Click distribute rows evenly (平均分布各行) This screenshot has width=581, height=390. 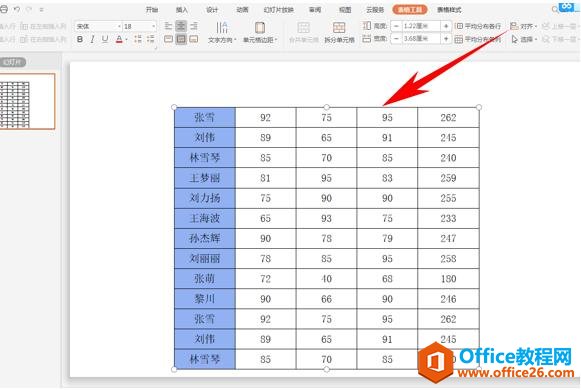478,26
